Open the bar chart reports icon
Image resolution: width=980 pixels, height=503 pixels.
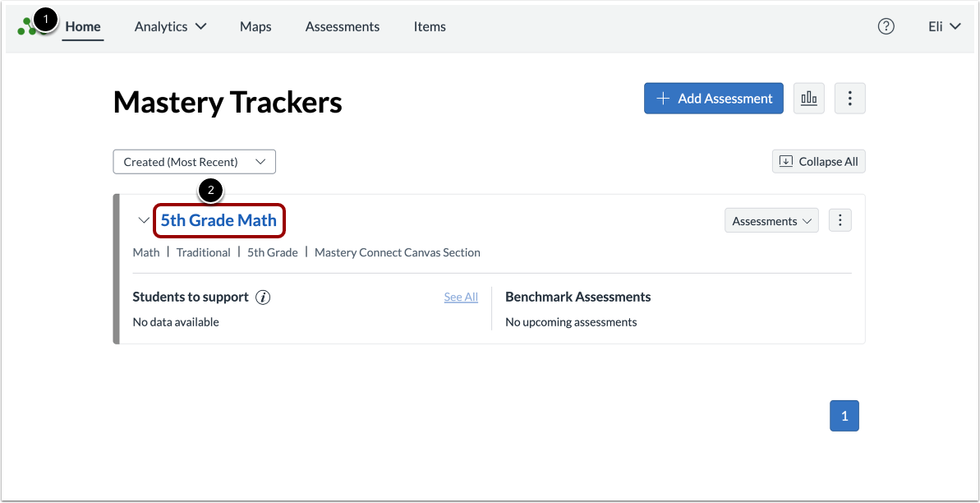(809, 99)
